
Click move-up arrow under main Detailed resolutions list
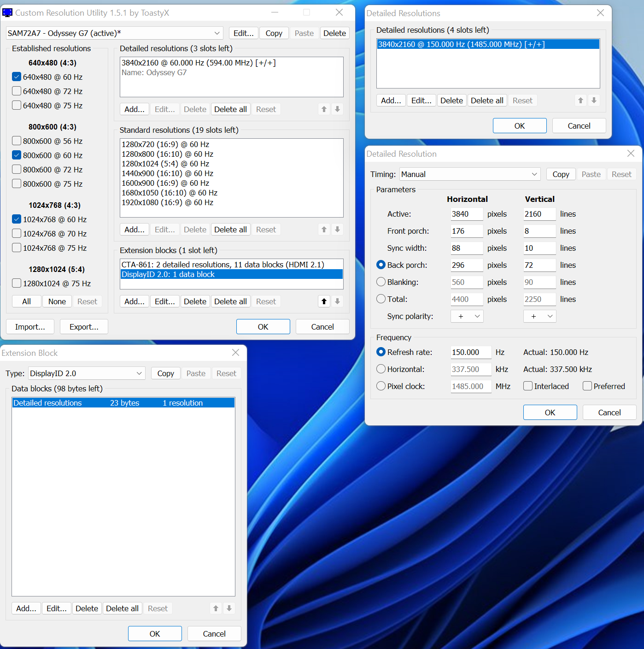[x=324, y=109]
